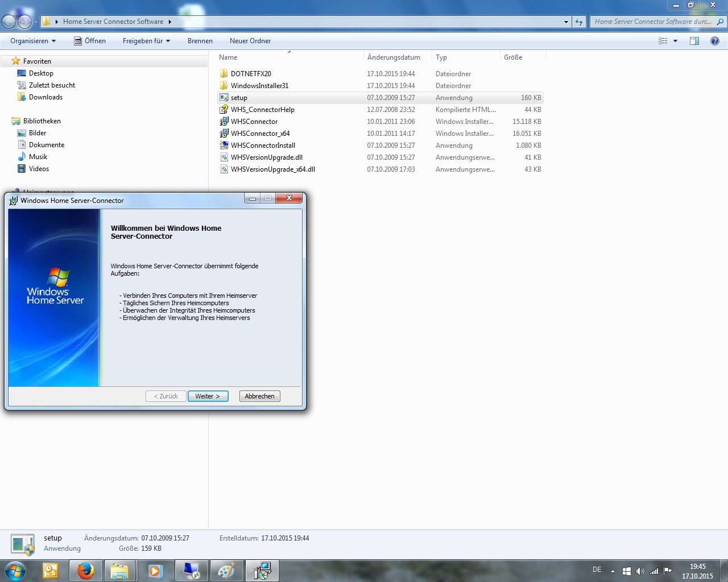The width and height of the screenshot is (728, 582).
Task: Click 'Kompilierte HTML...' type cell
Action: (466, 110)
